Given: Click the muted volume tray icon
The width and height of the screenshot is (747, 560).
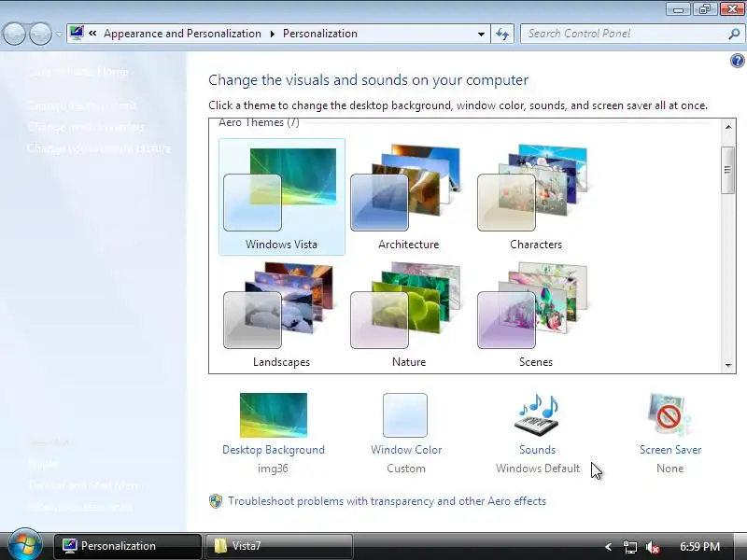Looking at the screenshot, I should pos(652,547).
